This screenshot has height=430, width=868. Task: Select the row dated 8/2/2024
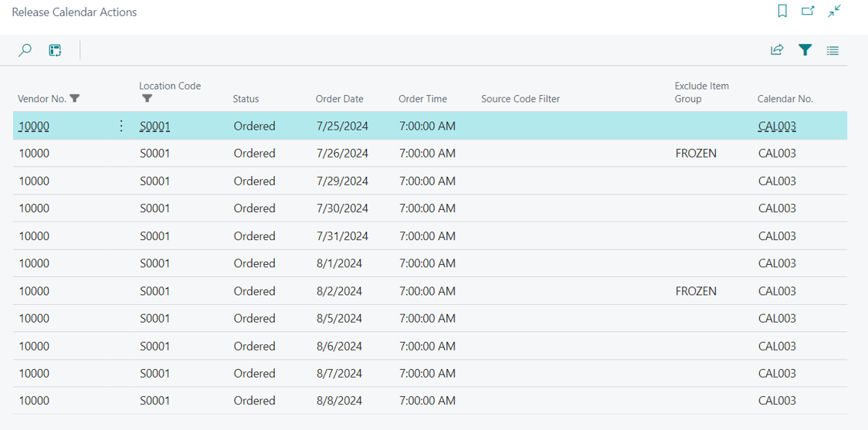339,291
